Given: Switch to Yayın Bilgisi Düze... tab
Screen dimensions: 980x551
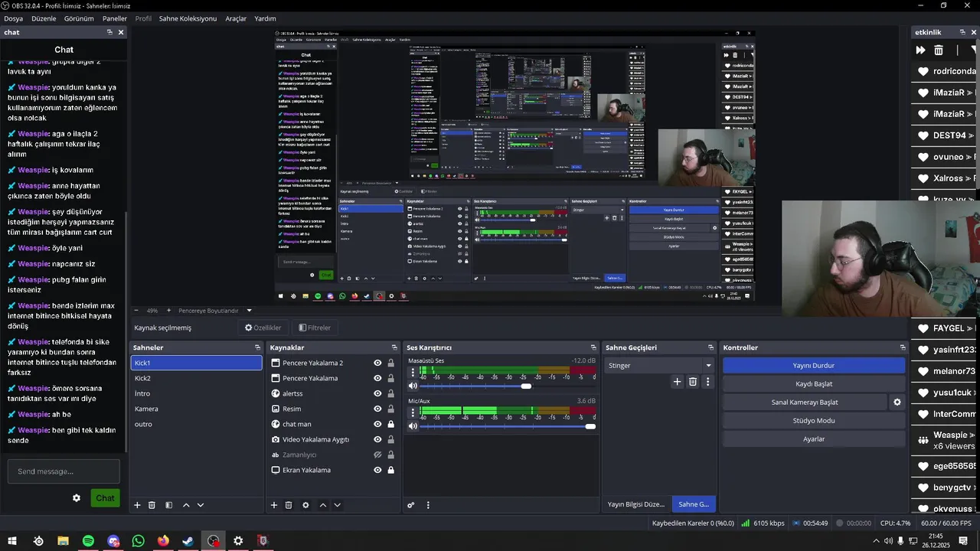Looking at the screenshot, I should tap(636, 504).
